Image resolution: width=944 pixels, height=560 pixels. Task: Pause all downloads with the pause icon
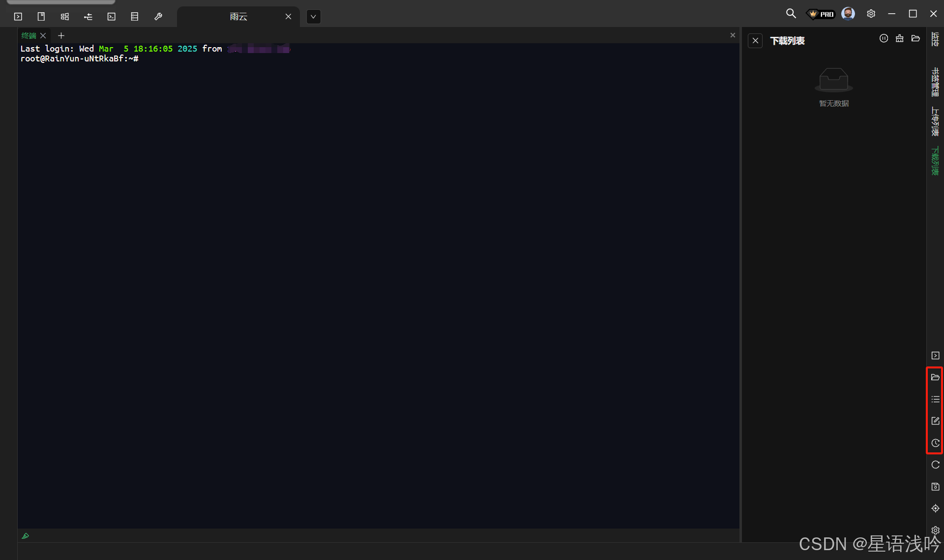tap(884, 39)
